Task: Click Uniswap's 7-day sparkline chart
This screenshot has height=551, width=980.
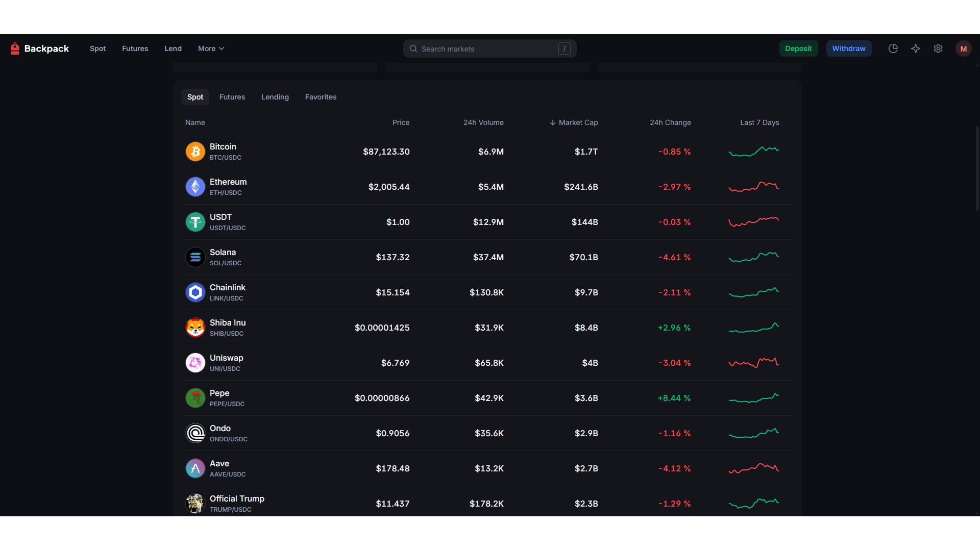Action: [754, 363]
